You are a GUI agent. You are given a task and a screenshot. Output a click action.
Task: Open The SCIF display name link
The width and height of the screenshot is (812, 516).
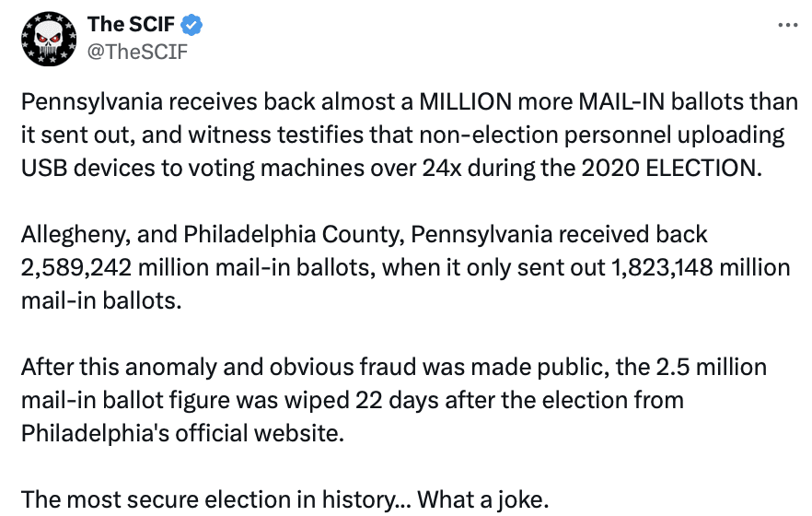coord(131,25)
